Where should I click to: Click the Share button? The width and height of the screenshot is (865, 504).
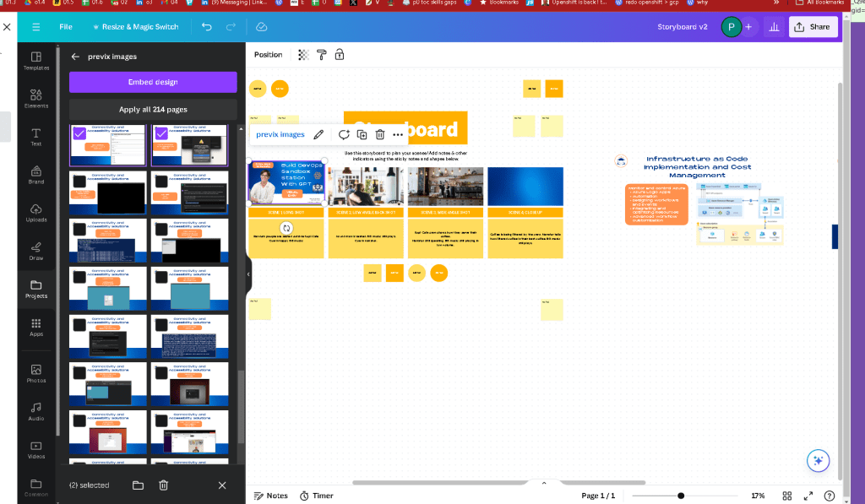click(813, 26)
